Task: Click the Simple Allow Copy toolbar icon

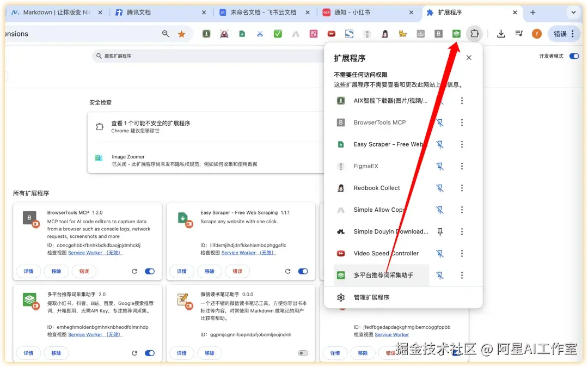Action: pyautogui.click(x=296, y=34)
